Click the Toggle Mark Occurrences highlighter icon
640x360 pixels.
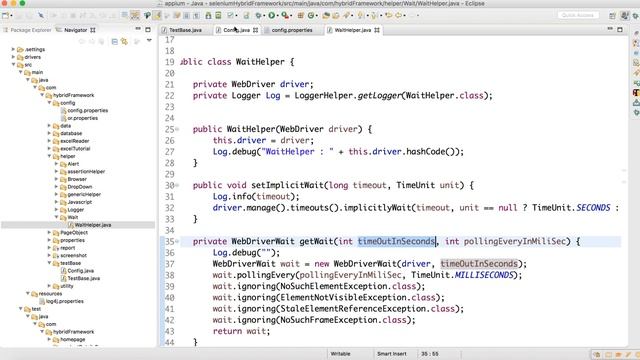tap(157, 16)
